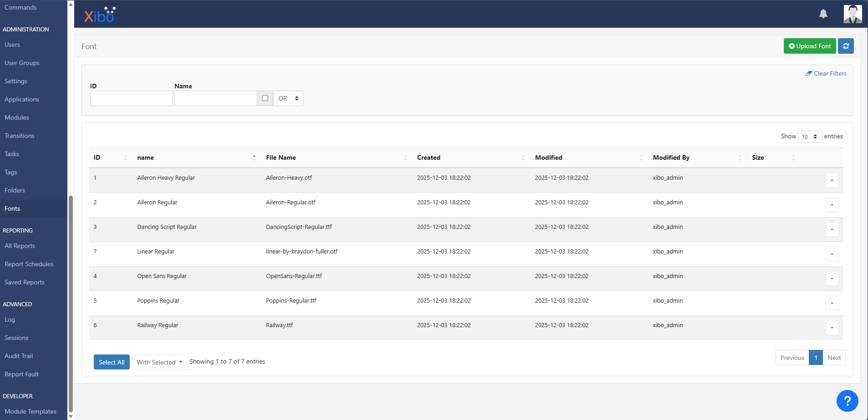Image resolution: width=868 pixels, height=420 pixels.
Task: Open row menu for Railway Regular
Action: tap(832, 328)
